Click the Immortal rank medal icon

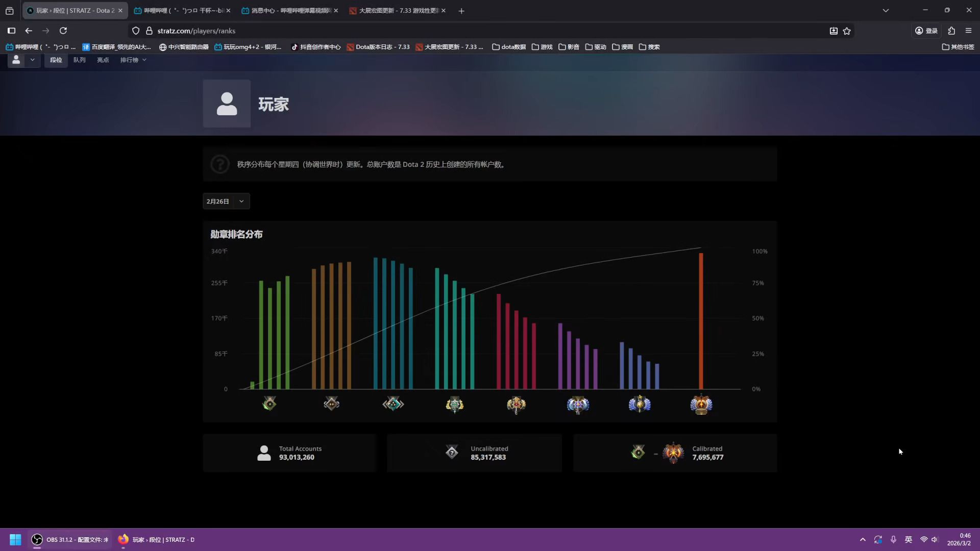click(701, 404)
